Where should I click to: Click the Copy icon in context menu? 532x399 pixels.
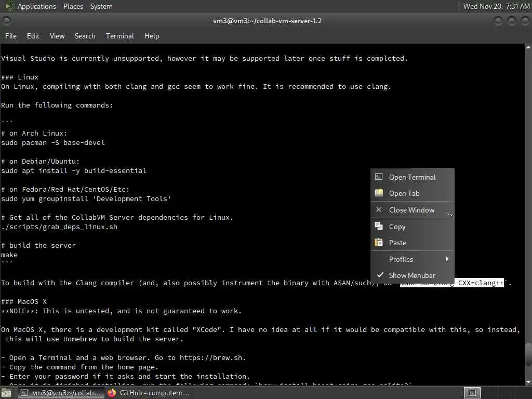379,226
